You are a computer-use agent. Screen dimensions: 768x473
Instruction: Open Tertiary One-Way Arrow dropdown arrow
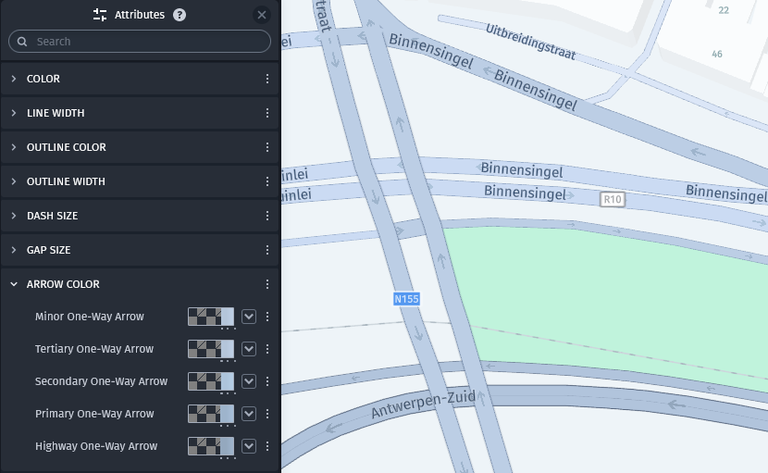point(249,349)
